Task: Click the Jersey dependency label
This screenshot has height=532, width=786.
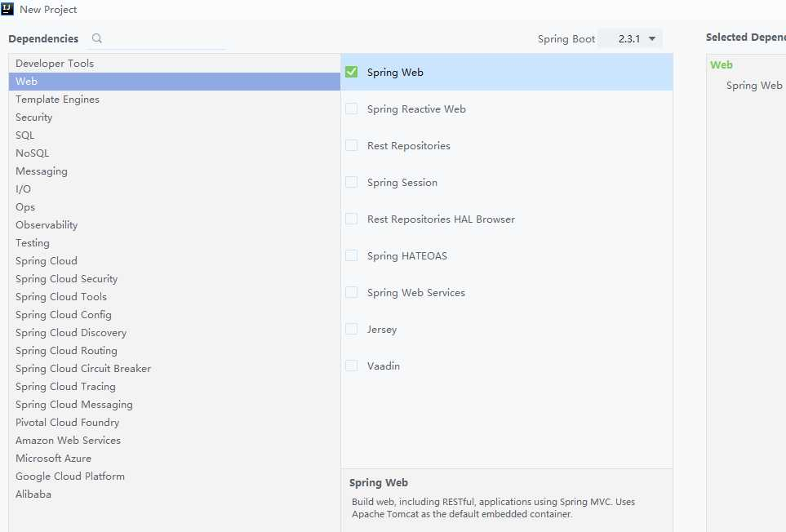Action: (x=382, y=330)
